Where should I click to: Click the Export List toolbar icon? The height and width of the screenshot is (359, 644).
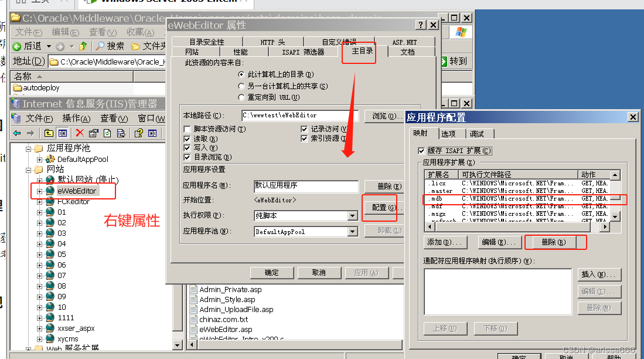pos(121,133)
